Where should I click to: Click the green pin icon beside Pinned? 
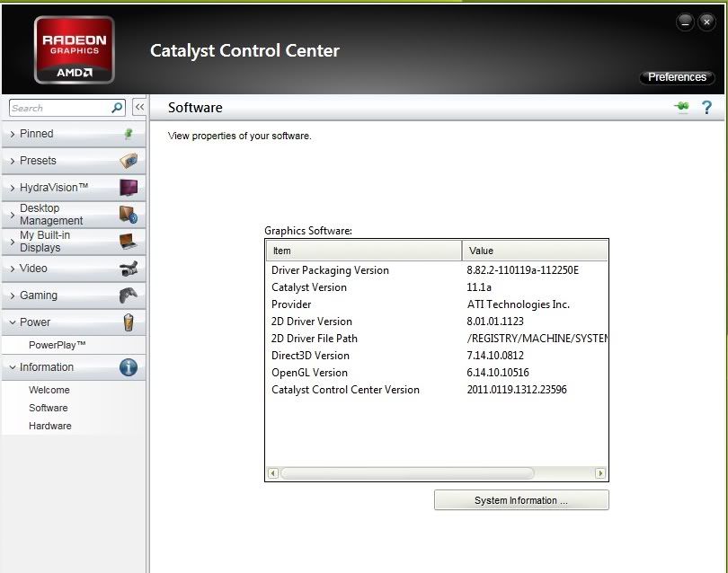point(129,134)
